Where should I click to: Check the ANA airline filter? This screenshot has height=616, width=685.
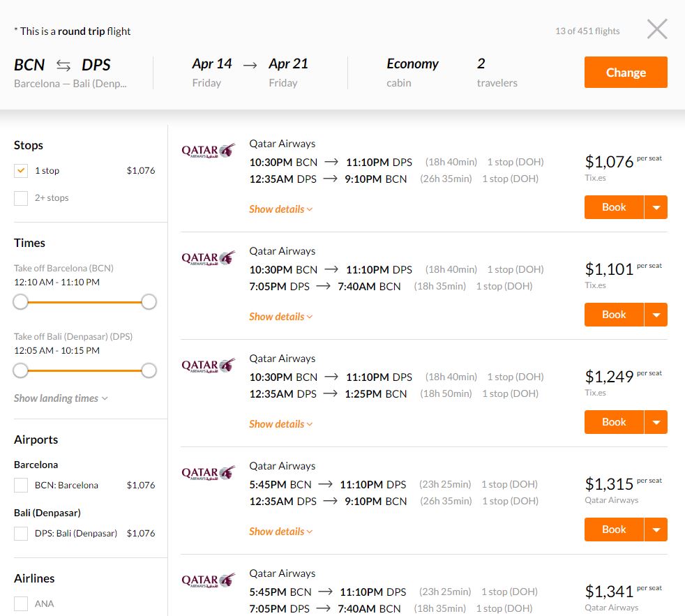pos(21,603)
